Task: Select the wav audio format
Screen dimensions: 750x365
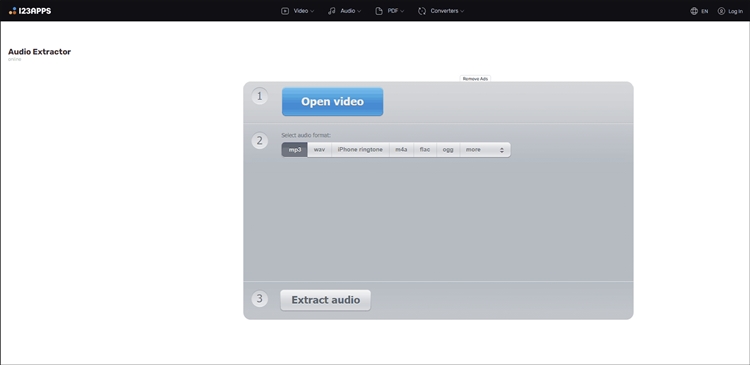Action: point(320,150)
